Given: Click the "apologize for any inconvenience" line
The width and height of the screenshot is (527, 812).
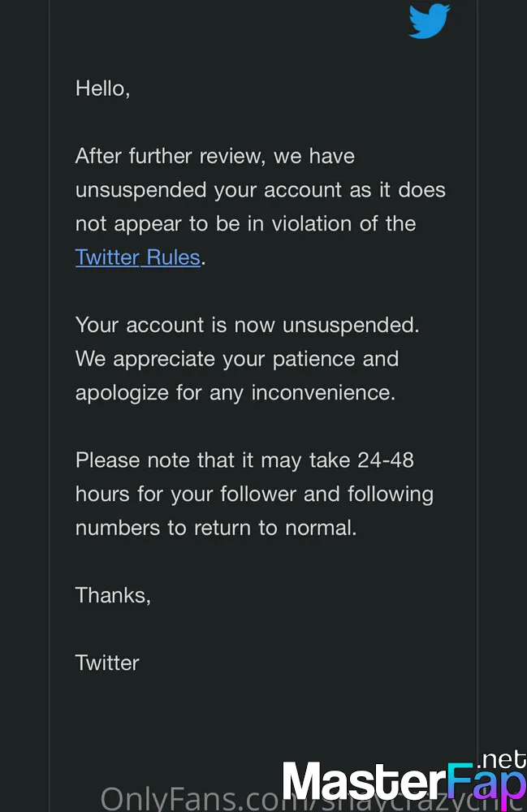Looking at the screenshot, I should [x=235, y=393].
